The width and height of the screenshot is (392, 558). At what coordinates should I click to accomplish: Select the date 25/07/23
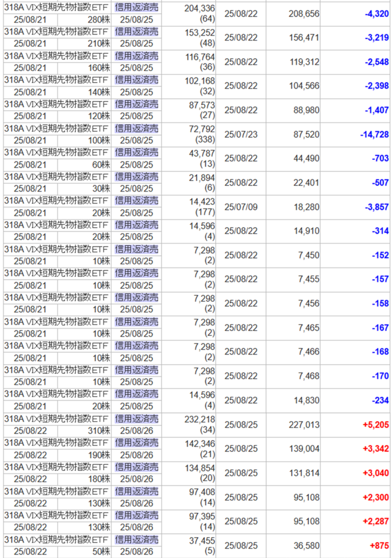241,135
